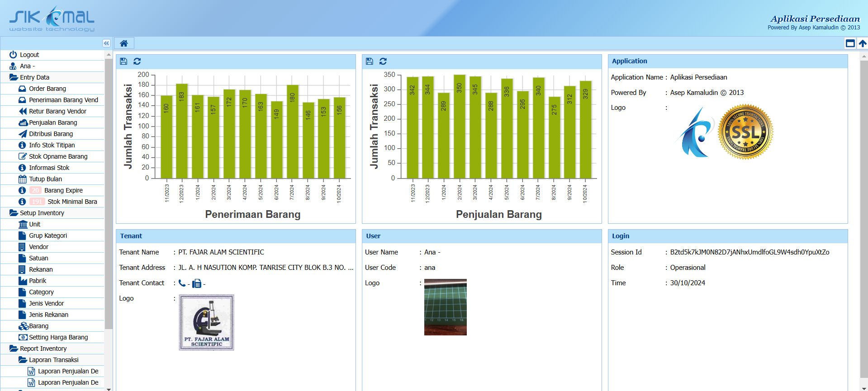Click the Tutup Bulan calendar icon
This screenshot has width=868, height=391.
tap(22, 179)
